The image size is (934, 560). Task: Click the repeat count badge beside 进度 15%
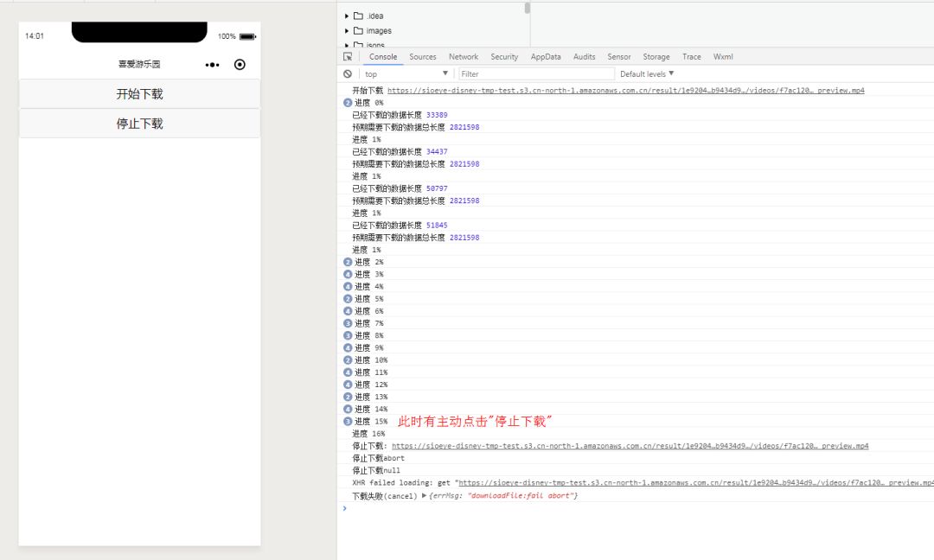pyautogui.click(x=348, y=422)
